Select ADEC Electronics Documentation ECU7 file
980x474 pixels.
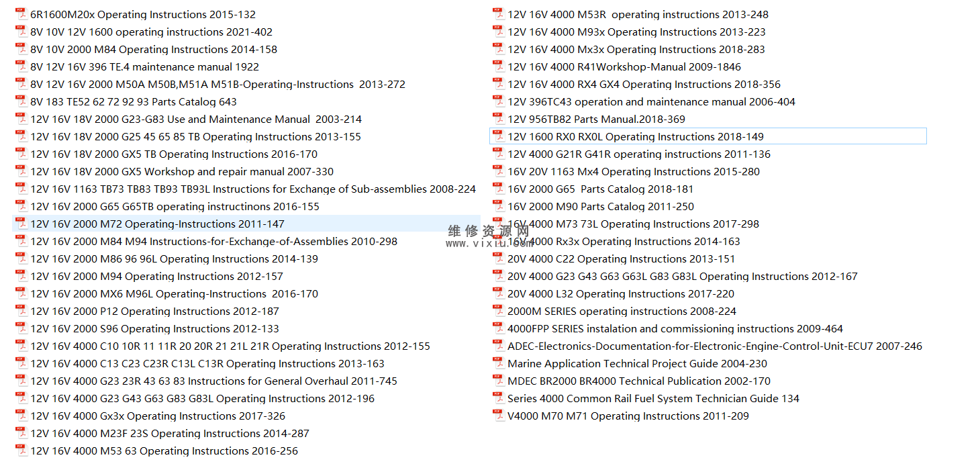pos(714,346)
